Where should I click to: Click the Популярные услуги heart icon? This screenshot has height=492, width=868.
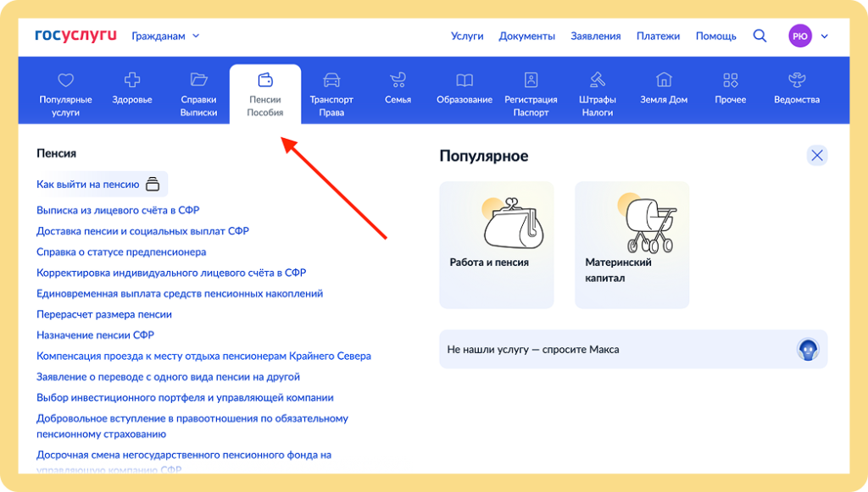click(x=65, y=78)
